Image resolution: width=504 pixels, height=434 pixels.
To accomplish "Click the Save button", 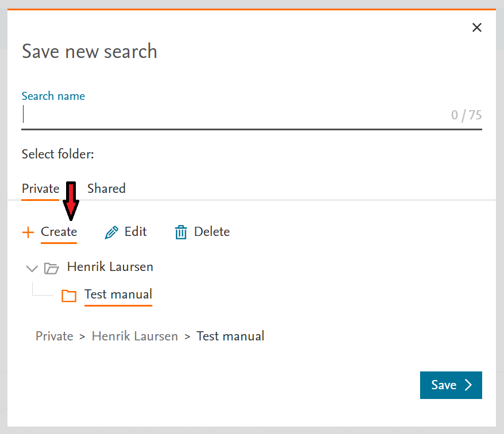I will (x=451, y=385).
